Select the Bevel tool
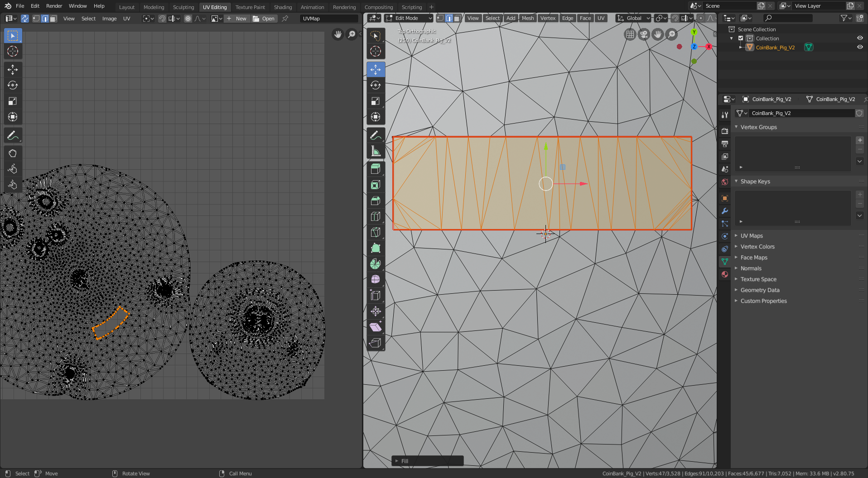This screenshot has height=478, width=868. point(376,201)
